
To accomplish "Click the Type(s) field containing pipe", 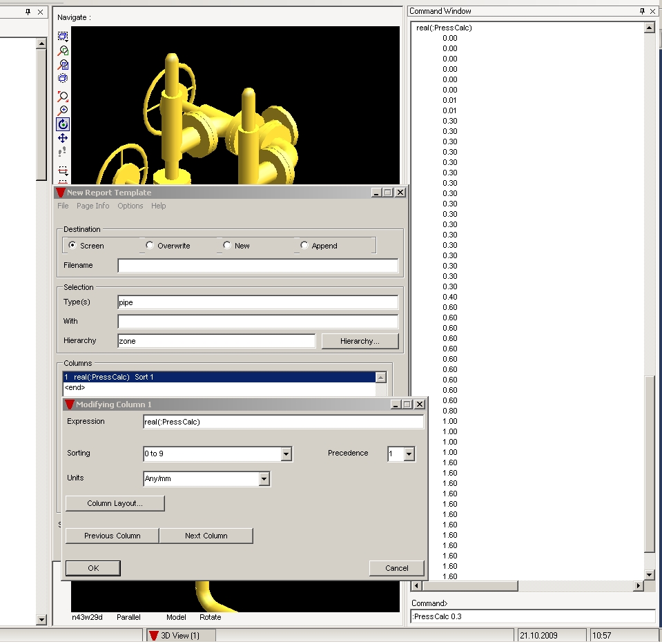I will pos(258,302).
